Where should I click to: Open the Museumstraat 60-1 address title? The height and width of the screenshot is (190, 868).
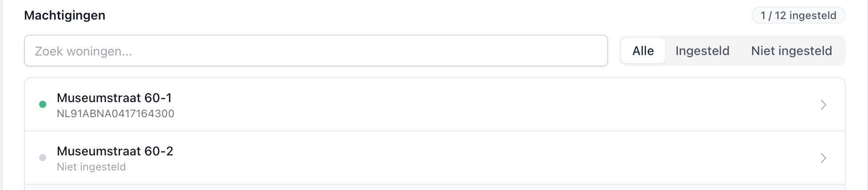point(114,98)
